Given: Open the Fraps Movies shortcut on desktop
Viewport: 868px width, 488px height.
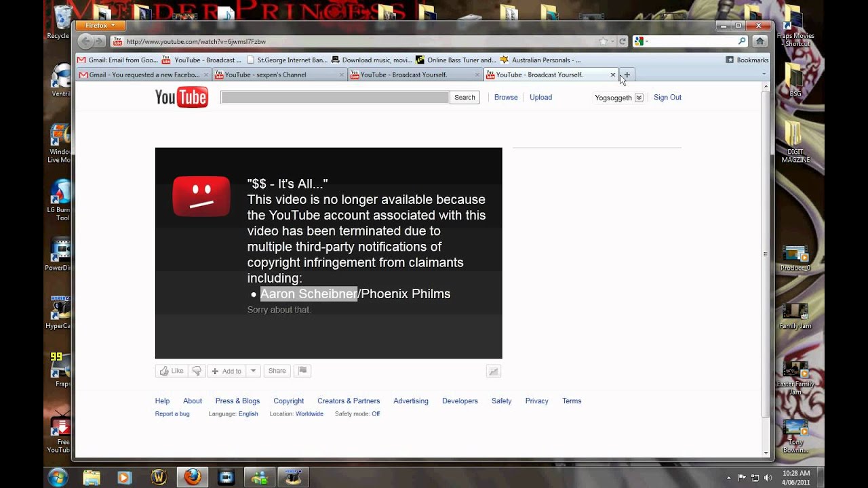Looking at the screenshot, I should (x=795, y=26).
